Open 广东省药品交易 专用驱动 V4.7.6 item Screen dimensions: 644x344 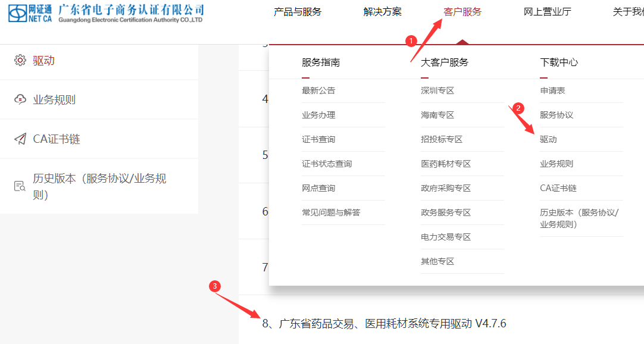click(384, 324)
